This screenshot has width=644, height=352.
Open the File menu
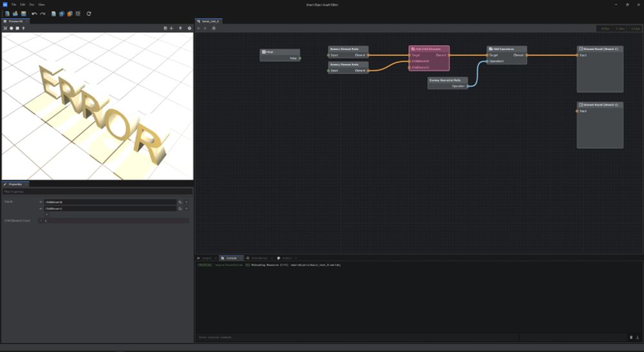(14, 5)
